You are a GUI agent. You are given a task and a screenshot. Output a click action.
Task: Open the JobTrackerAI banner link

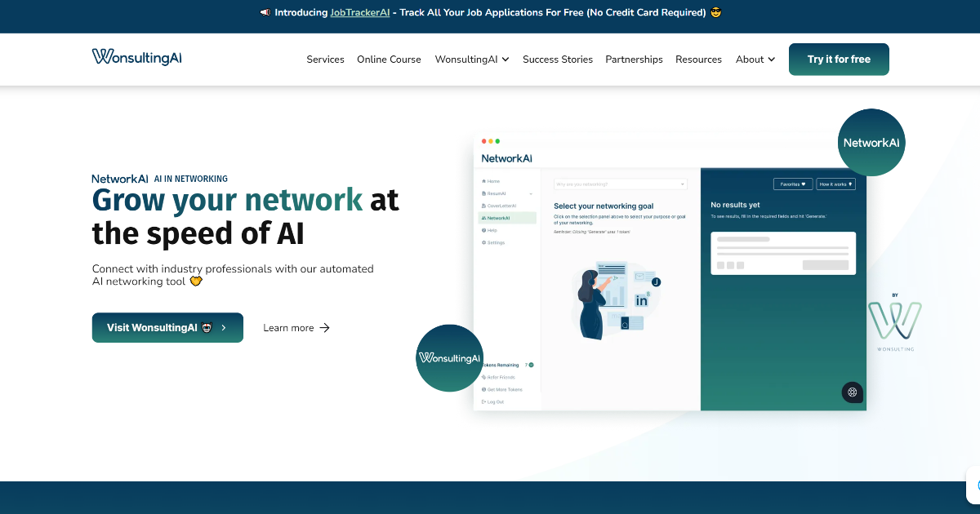click(359, 12)
